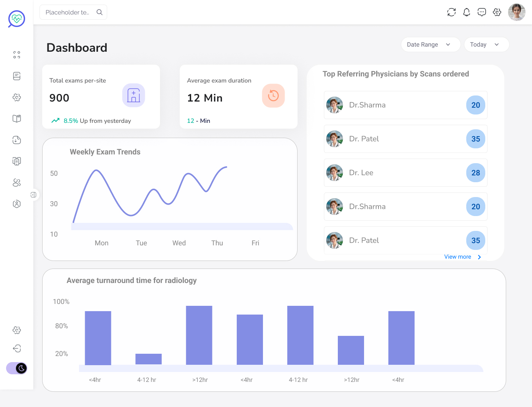The width and height of the screenshot is (532, 407).
Task: Open the dashboard grid icon in sidebar
Action: 17,55
